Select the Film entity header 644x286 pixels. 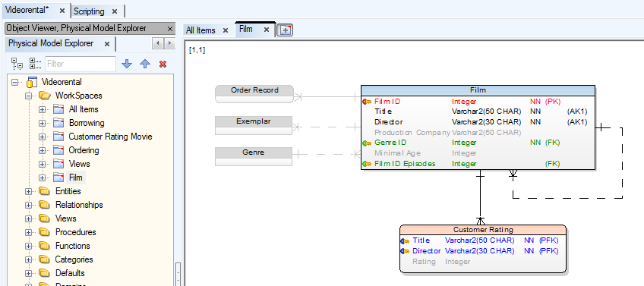pos(478,90)
